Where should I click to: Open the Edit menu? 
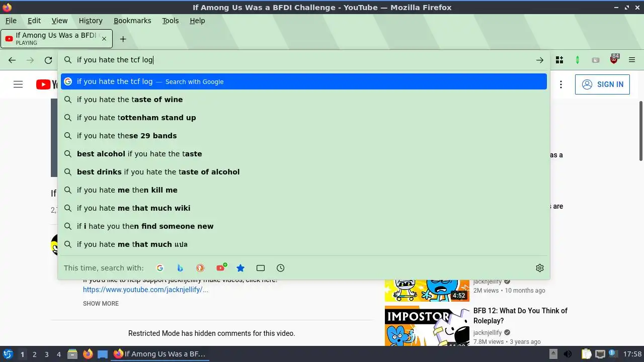[x=34, y=21]
